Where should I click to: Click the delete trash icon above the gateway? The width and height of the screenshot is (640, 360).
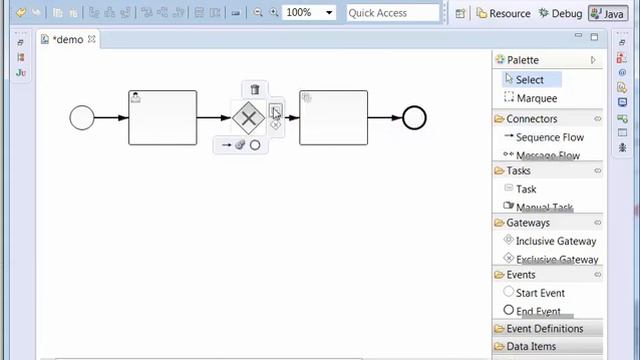pyautogui.click(x=255, y=89)
